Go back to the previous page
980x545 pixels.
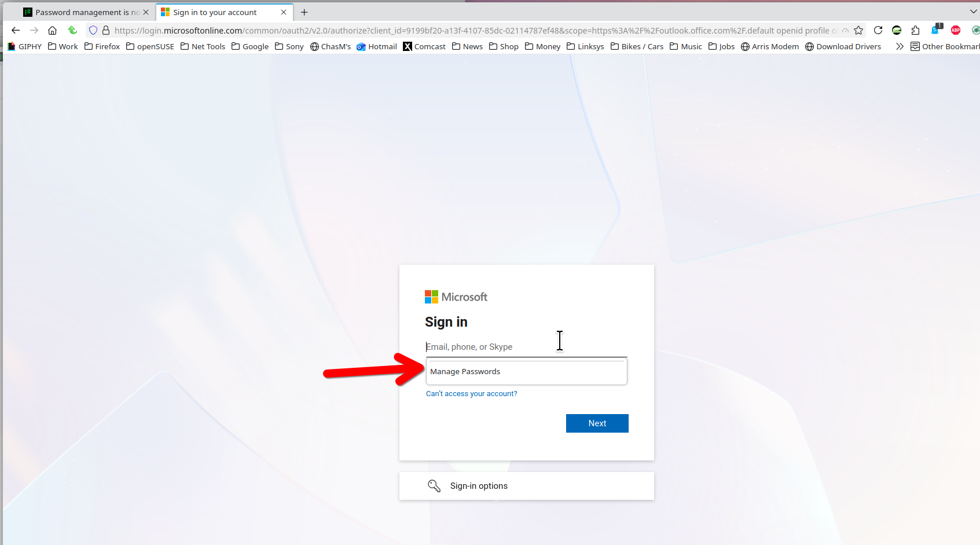point(16,30)
